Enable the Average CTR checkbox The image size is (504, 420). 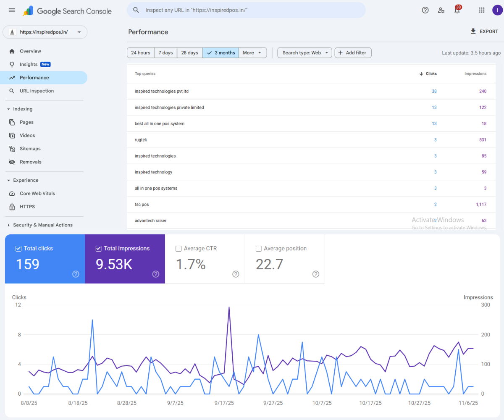178,249
